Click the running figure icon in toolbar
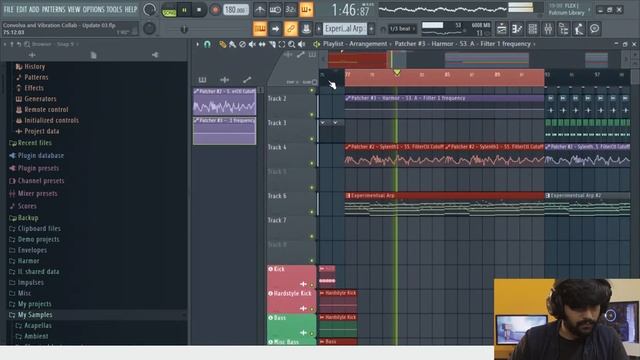 click(579, 29)
